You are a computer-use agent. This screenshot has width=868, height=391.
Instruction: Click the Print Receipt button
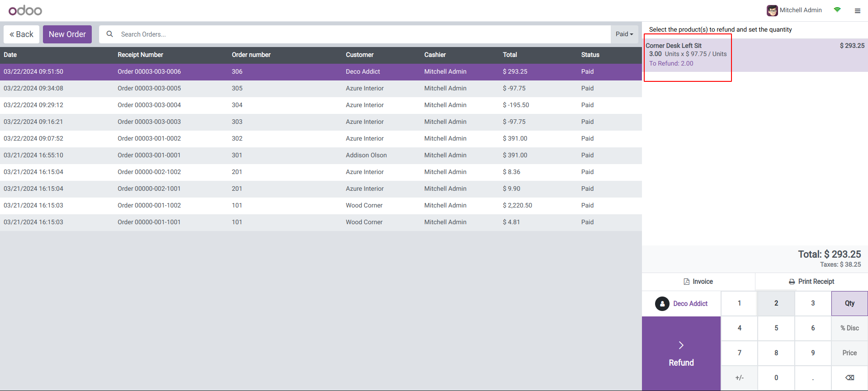811,282
